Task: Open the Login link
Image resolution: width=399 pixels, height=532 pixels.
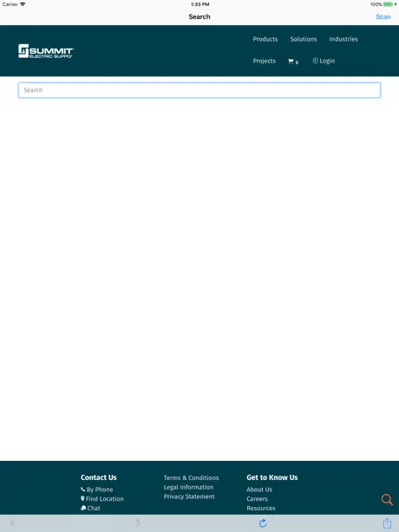Action: [324, 61]
